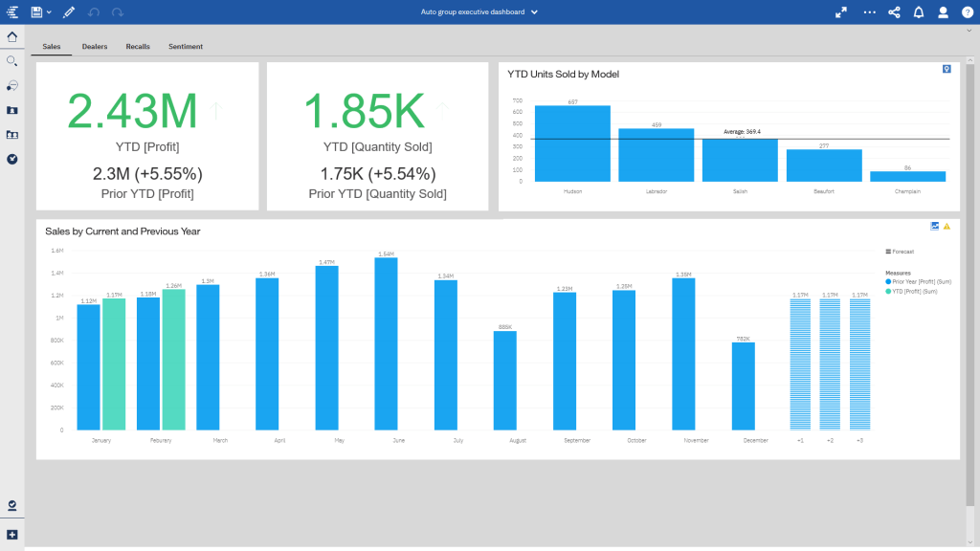Click the Undo arrow icon
Viewport: 980px width, 551px height.
pos(93,11)
